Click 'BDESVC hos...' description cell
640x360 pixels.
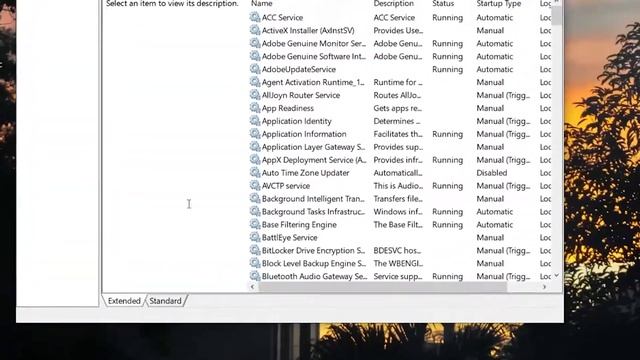[x=397, y=251]
